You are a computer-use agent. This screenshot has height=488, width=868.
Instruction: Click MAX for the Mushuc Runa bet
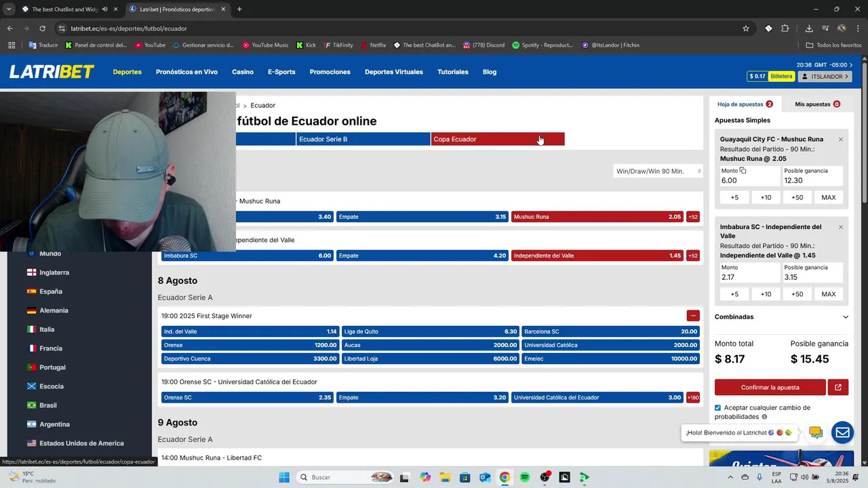click(829, 197)
